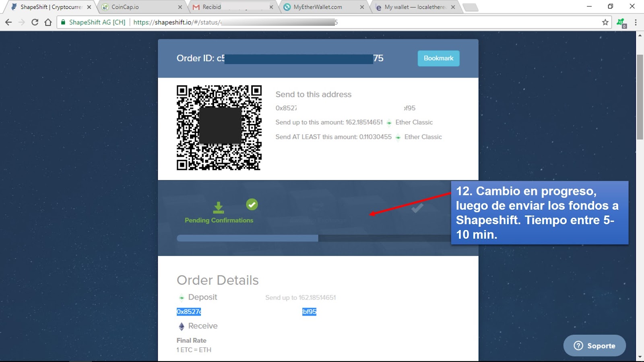Image resolution: width=644 pixels, height=362 pixels.
Task: Bookmark this page with the star icon
Action: coord(605,22)
